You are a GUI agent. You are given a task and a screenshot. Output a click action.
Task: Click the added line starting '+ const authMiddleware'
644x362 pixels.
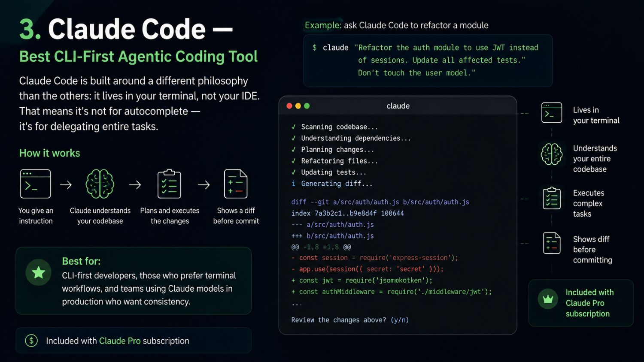pyautogui.click(x=392, y=292)
